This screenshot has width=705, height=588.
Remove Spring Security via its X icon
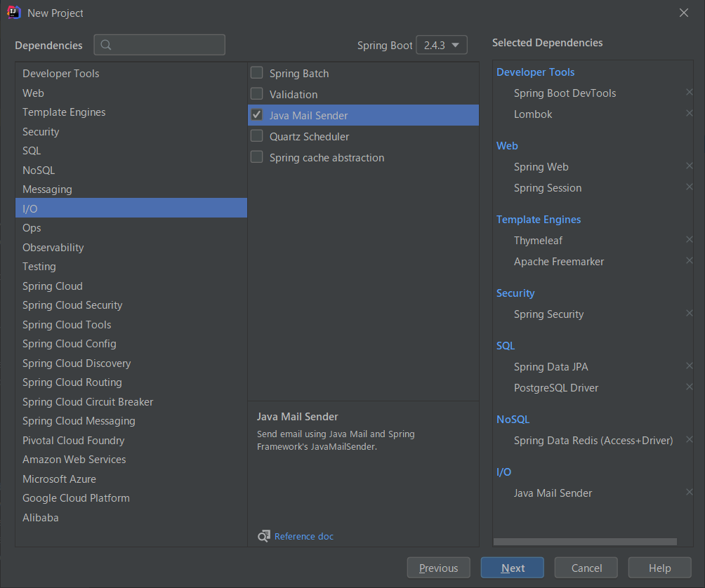pyautogui.click(x=689, y=314)
